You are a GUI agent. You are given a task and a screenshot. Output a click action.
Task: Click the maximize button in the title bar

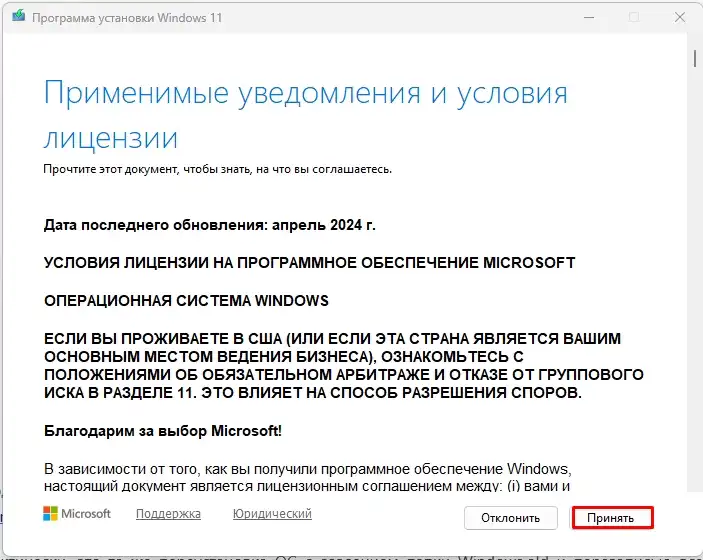(x=634, y=17)
